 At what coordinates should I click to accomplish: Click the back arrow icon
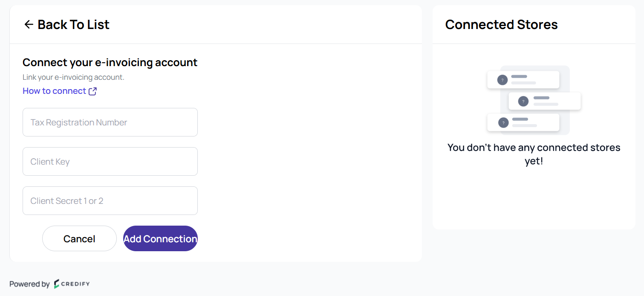click(x=29, y=25)
